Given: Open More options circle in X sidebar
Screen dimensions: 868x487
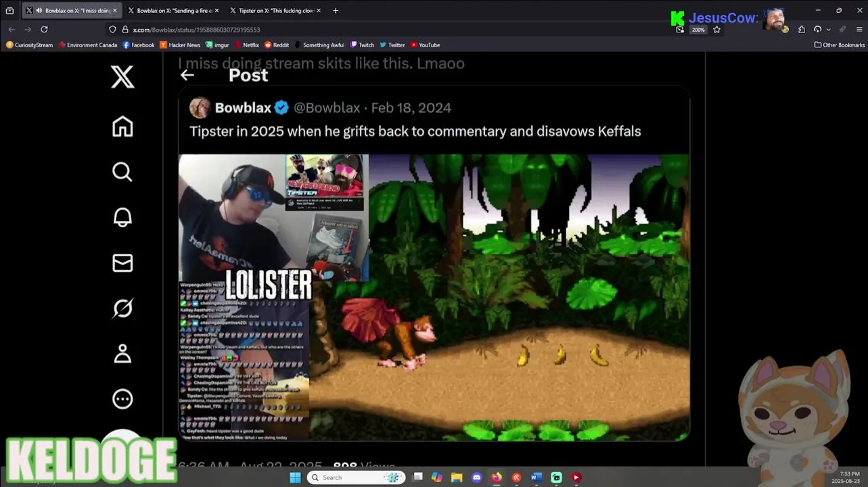Looking at the screenshot, I should 122,399.
